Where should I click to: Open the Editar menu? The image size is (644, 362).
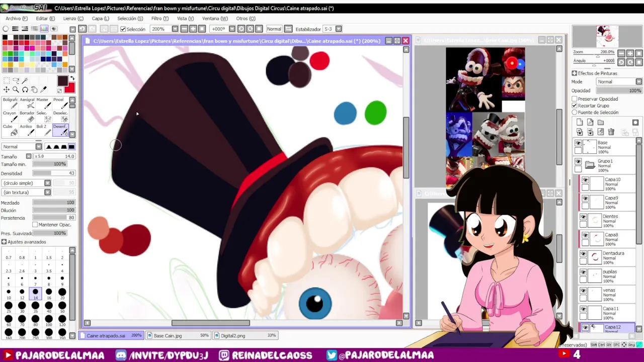click(45, 19)
